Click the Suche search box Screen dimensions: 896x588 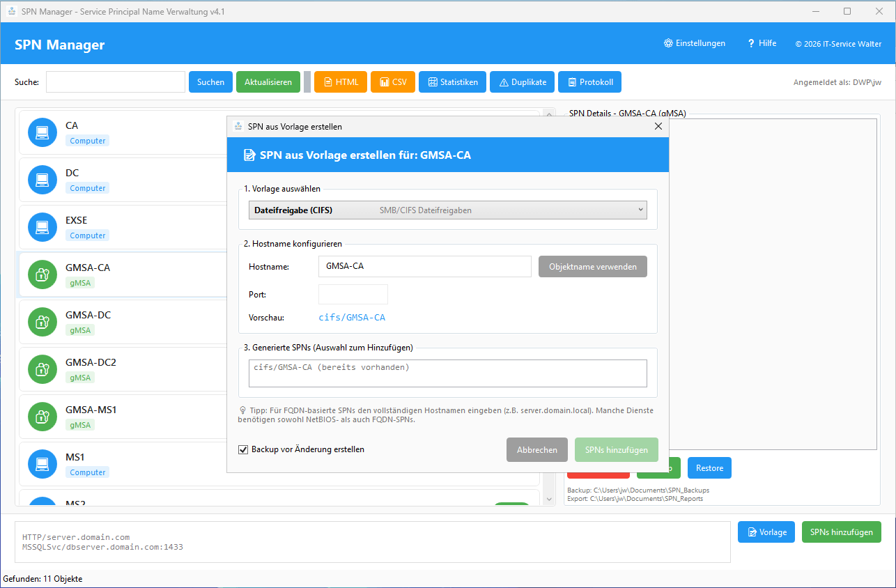[116, 82]
